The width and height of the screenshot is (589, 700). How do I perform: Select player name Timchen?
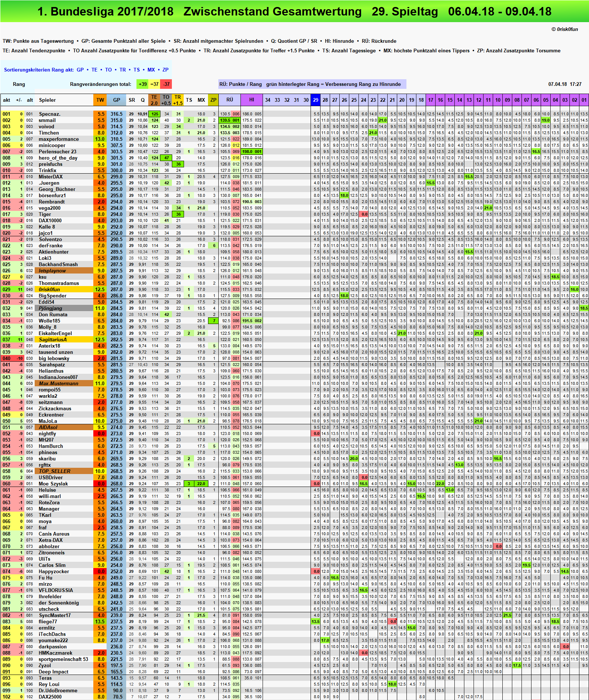point(49,133)
